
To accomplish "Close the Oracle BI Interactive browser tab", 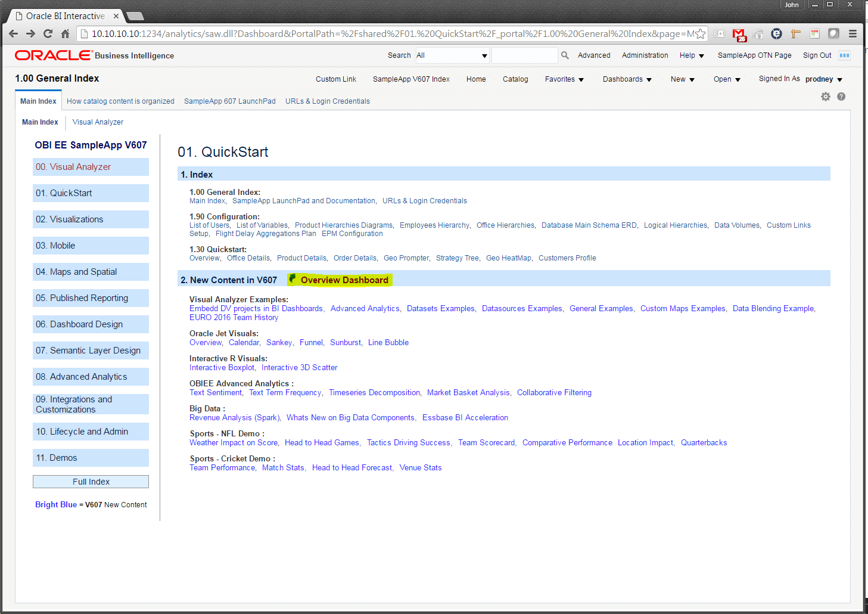I will tap(116, 16).
